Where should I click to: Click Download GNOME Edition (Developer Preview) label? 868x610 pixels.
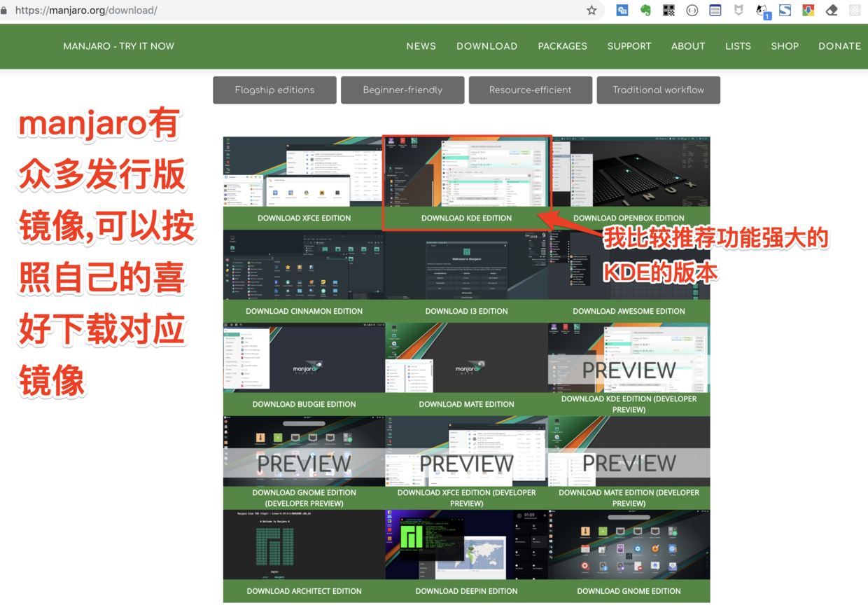304,498
